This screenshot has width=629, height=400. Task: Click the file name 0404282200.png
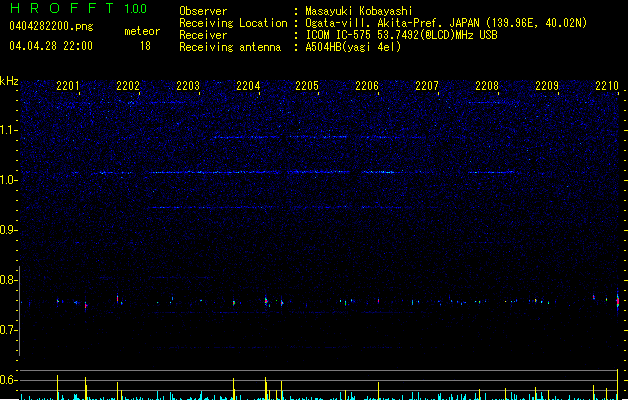tap(51, 26)
